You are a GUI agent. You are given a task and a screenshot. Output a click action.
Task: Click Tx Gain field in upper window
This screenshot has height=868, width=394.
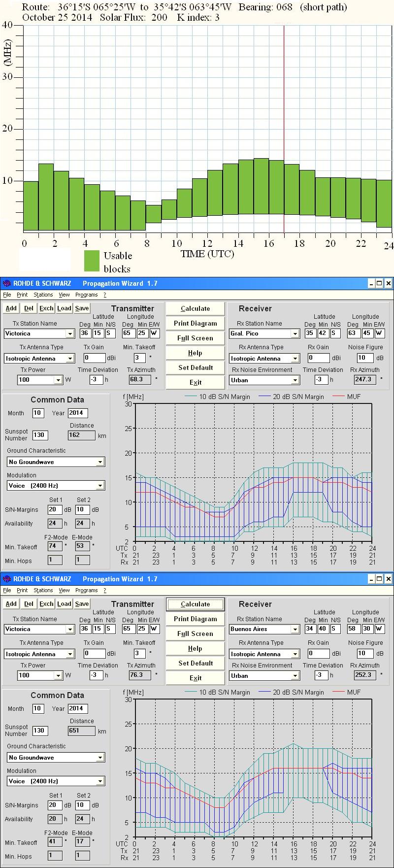click(95, 358)
